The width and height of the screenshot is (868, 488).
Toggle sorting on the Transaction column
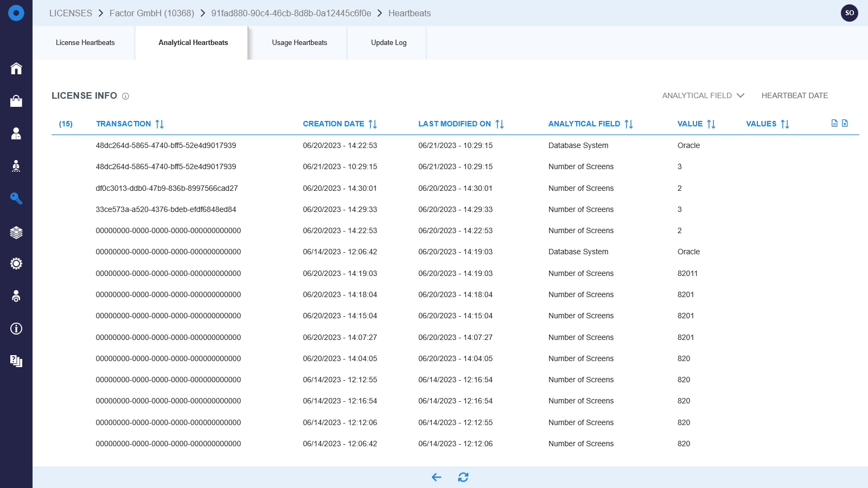point(159,124)
